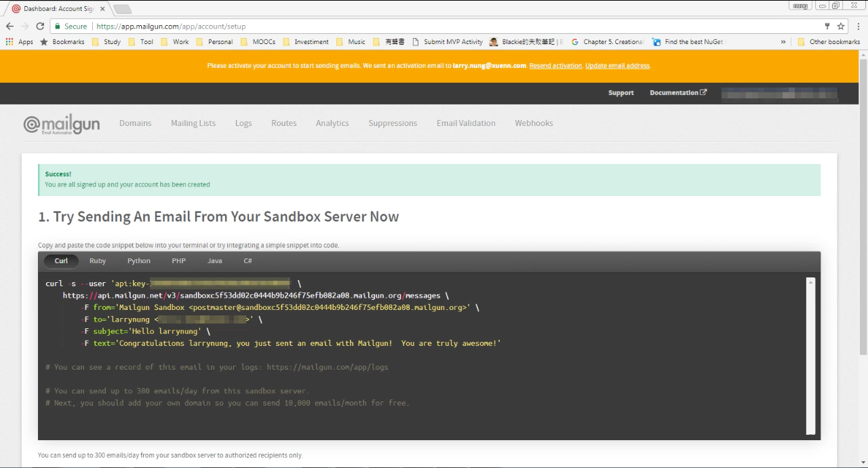
Task: Open Bookmarks star folder in bookmarks bar
Action: (62, 42)
